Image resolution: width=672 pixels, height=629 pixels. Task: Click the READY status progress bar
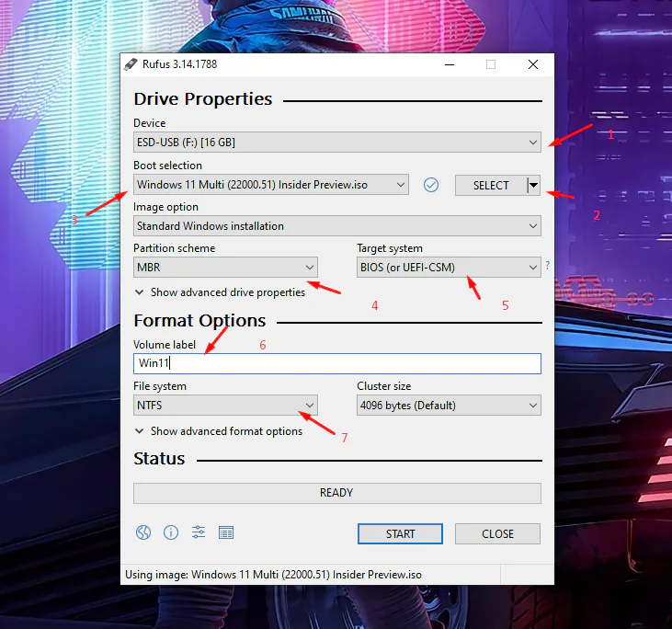[337, 493]
